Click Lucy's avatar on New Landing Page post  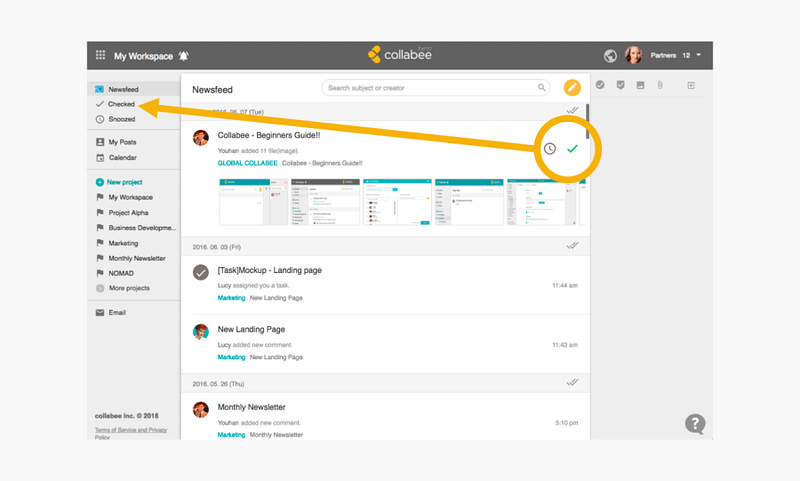(x=201, y=332)
